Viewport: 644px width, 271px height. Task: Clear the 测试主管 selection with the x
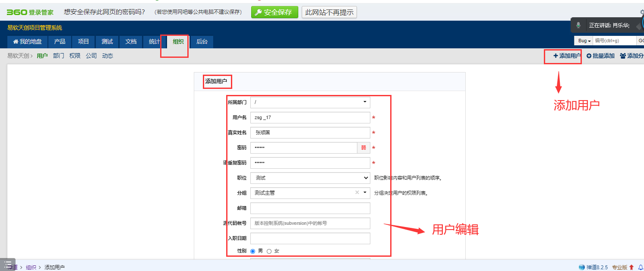coord(357,192)
